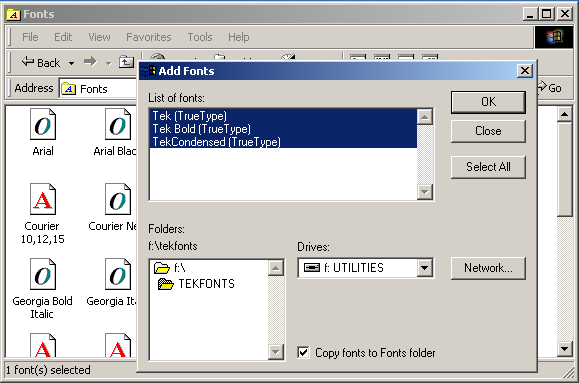
Task: Open the File menu
Action: 30,37
